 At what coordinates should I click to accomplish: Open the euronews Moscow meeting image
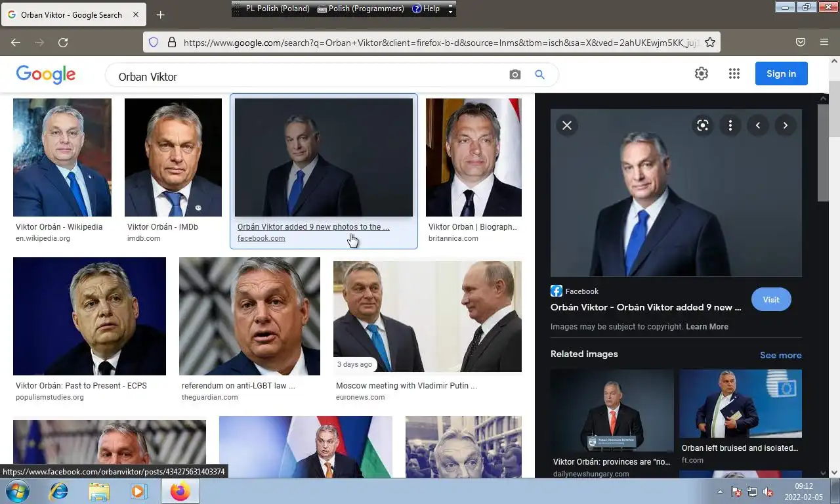427,316
